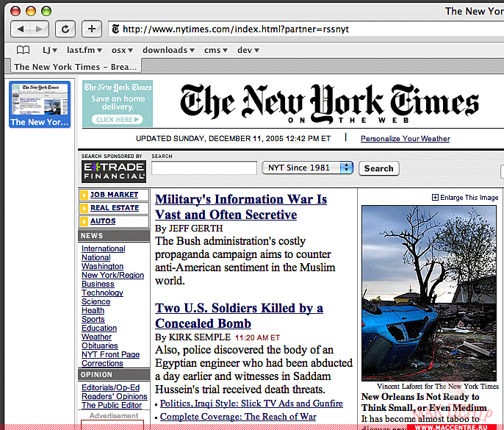Click the yellow arrow beside Real Estate
The width and height of the screenshot is (504, 430).
pyautogui.click(x=84, y=208)
